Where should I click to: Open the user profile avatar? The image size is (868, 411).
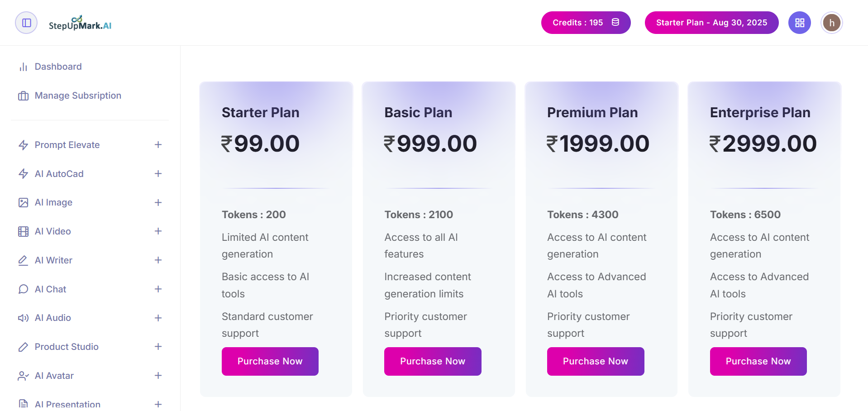832,23
